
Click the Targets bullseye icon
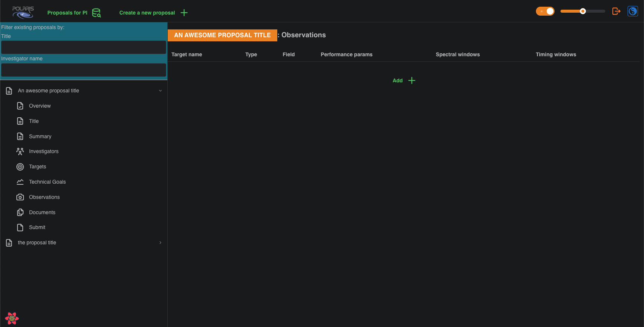[x=20, y=167]
